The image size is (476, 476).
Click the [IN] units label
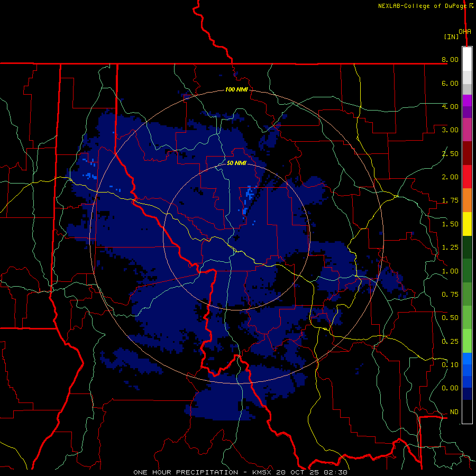click(452, 36)
